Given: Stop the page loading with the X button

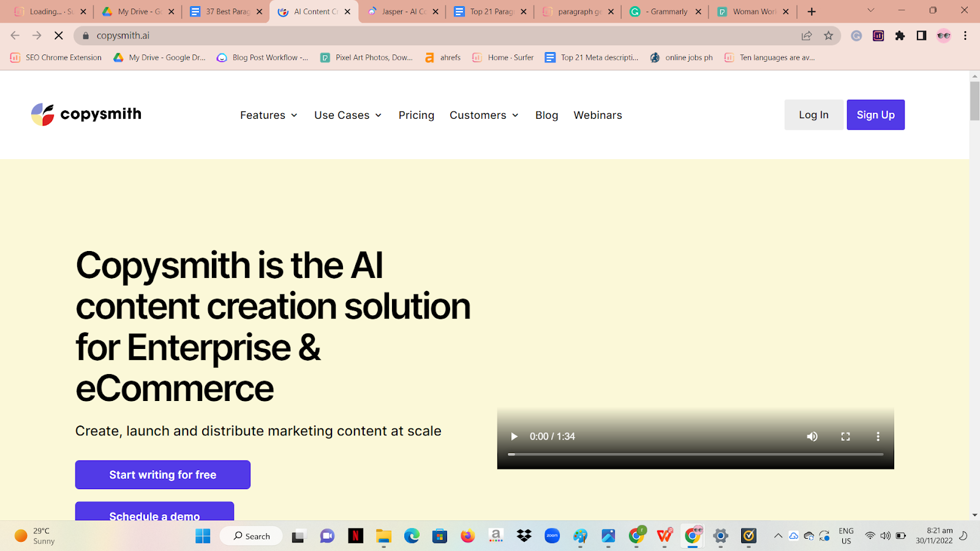Looking at the screenshot, I should pos(59,36).
